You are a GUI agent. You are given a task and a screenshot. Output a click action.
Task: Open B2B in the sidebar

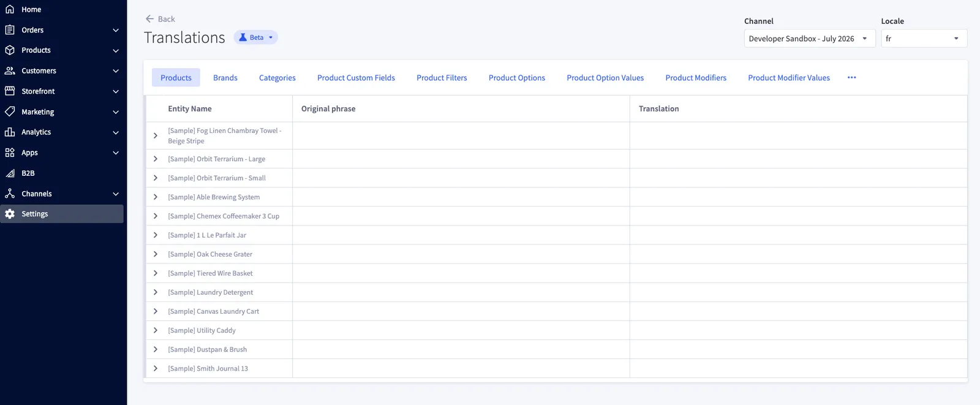click(x=28, y=173)
